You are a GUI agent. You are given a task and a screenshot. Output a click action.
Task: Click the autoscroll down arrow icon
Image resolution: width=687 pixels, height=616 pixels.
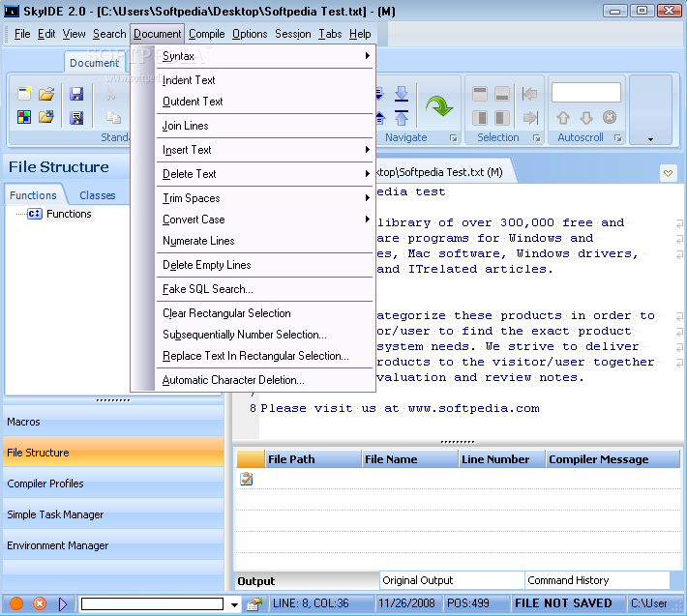pyautogui.click(x=586, y=117)
